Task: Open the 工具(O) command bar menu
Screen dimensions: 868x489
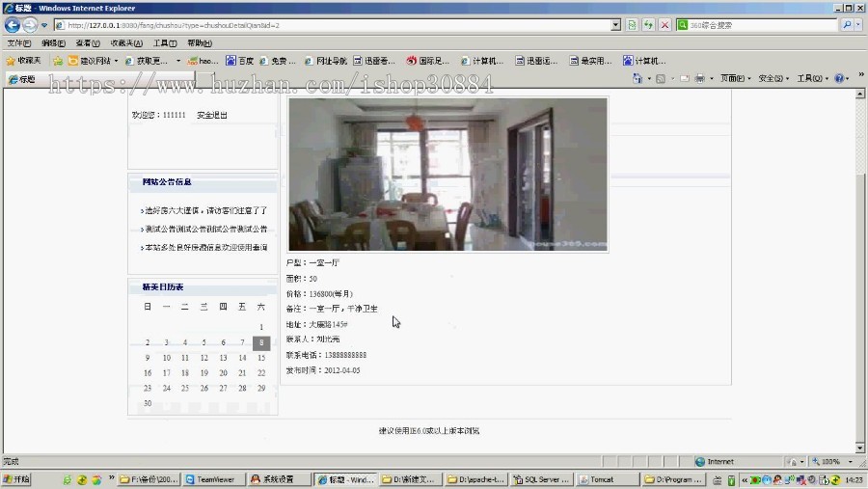Action: (x=812, y=79)
